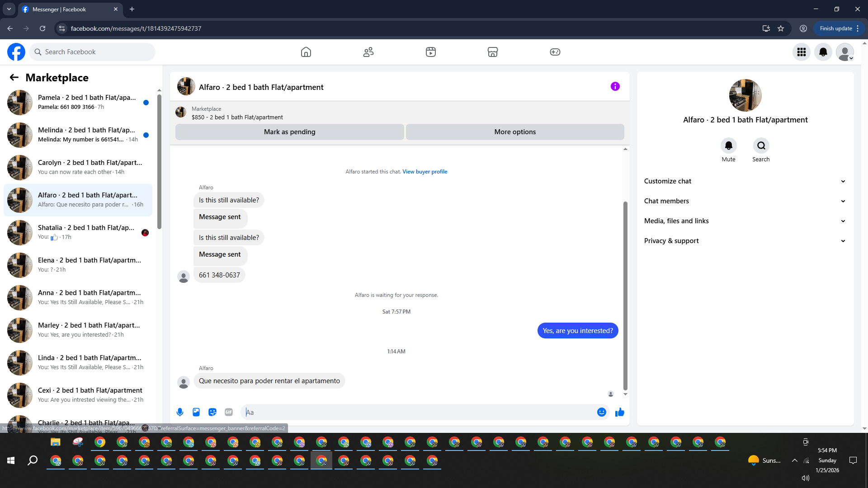Open Marley's apartment conversation
This screenshot has width=868, height=488.
[78, 330]
